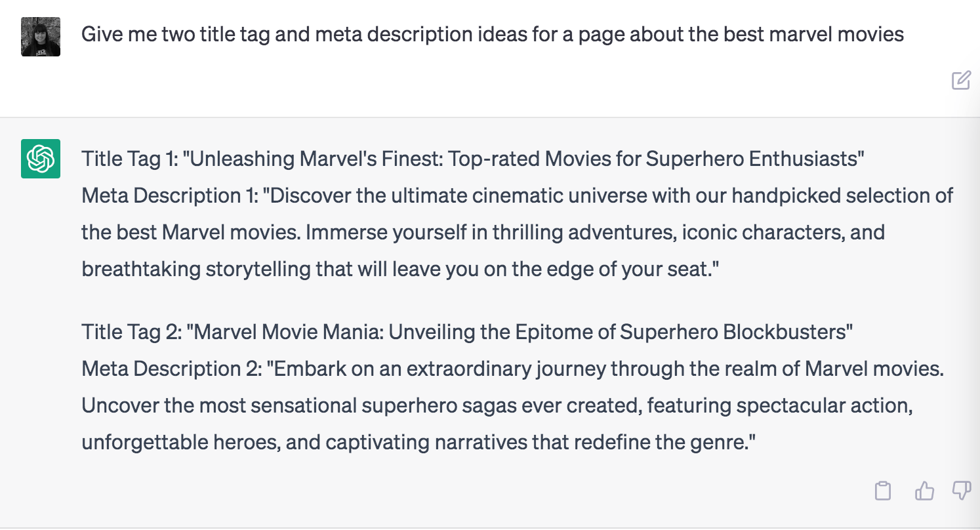The width and height of the screenshot is (980, 530).
Task: Give the response a thumbs down
Action: pyautogui.click(x=961, y=490)
